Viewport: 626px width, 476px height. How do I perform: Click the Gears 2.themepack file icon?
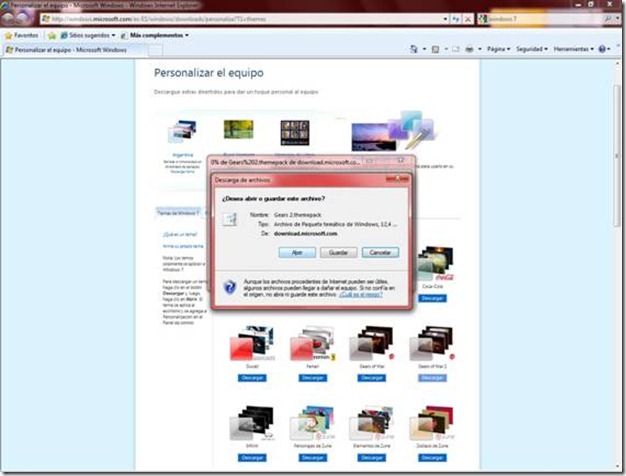(230, 219)
